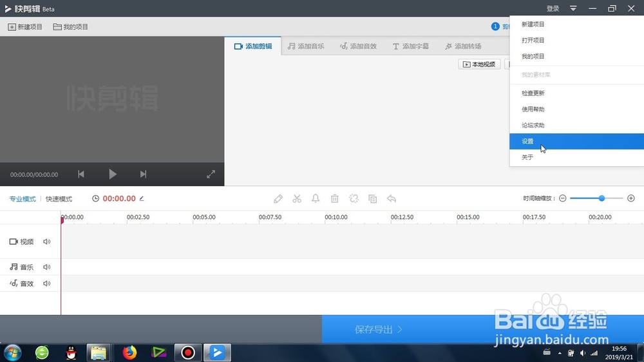Switch to 添加音效 tab
The height and width of the screenshot is (362, 644).
[x=358, y=46]
